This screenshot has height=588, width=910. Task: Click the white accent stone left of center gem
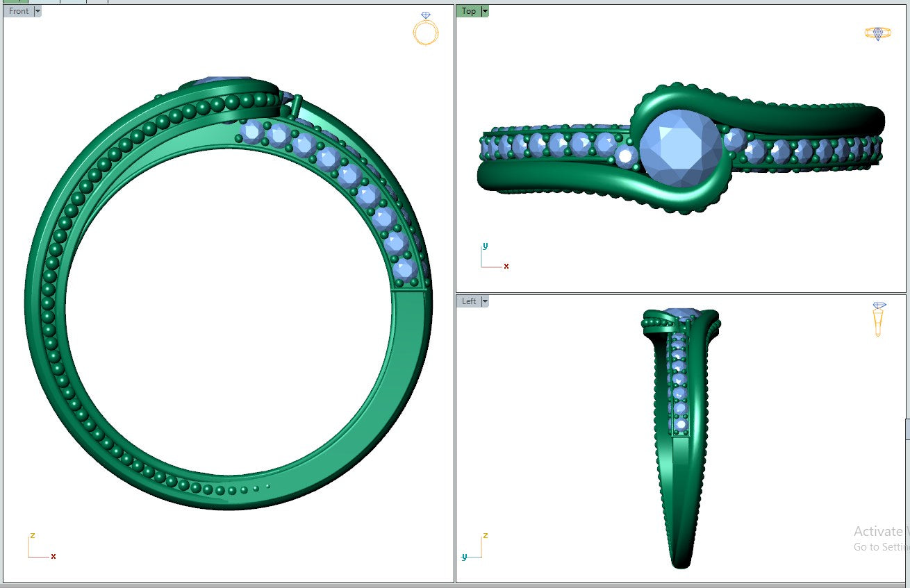(627, 156)
